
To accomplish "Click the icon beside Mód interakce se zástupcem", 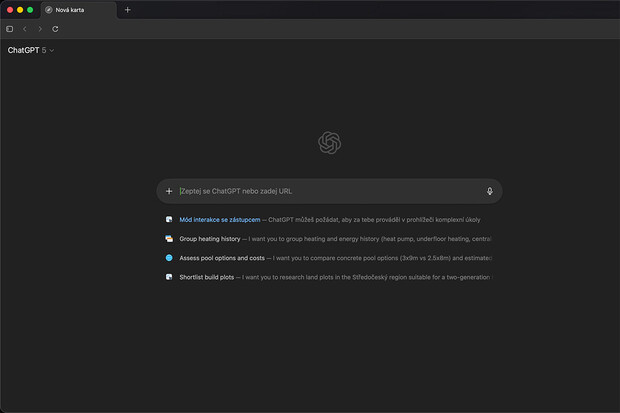I will (169, 219).
